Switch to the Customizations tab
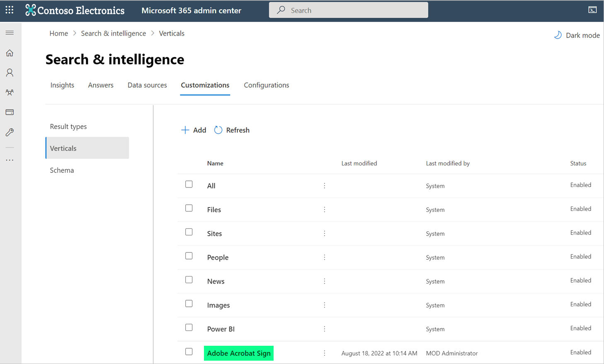Image resolution: width=604 pixels, height=364 pixels. [205, 85]
